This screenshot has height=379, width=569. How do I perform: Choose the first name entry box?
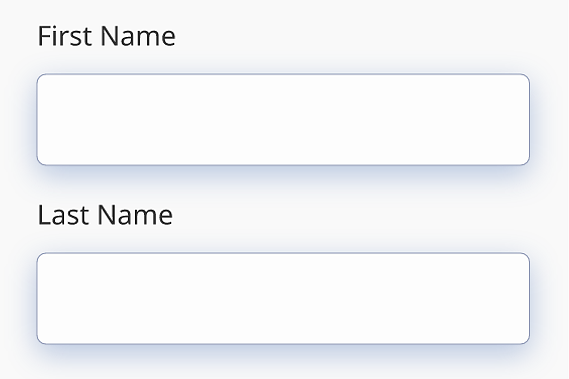283,119
